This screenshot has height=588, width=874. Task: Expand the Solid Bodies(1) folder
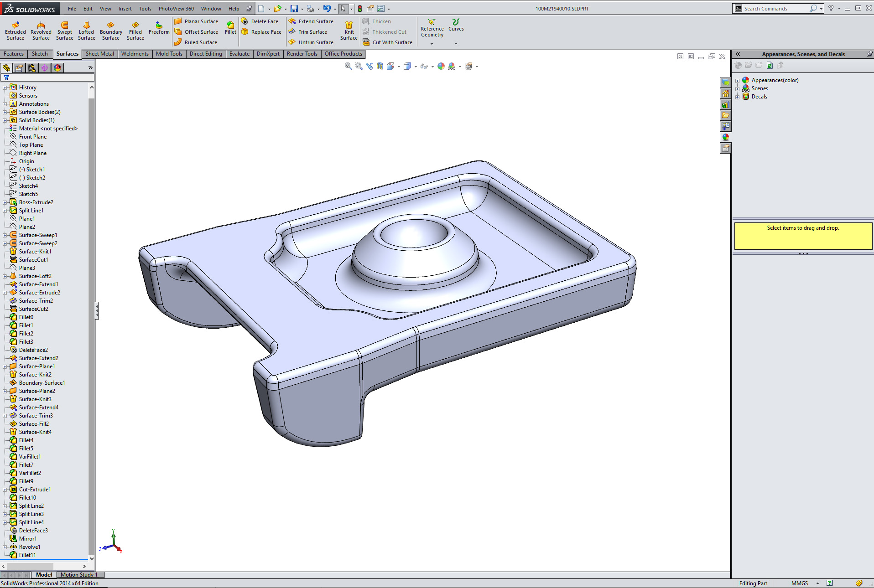(x=5, y=120)
